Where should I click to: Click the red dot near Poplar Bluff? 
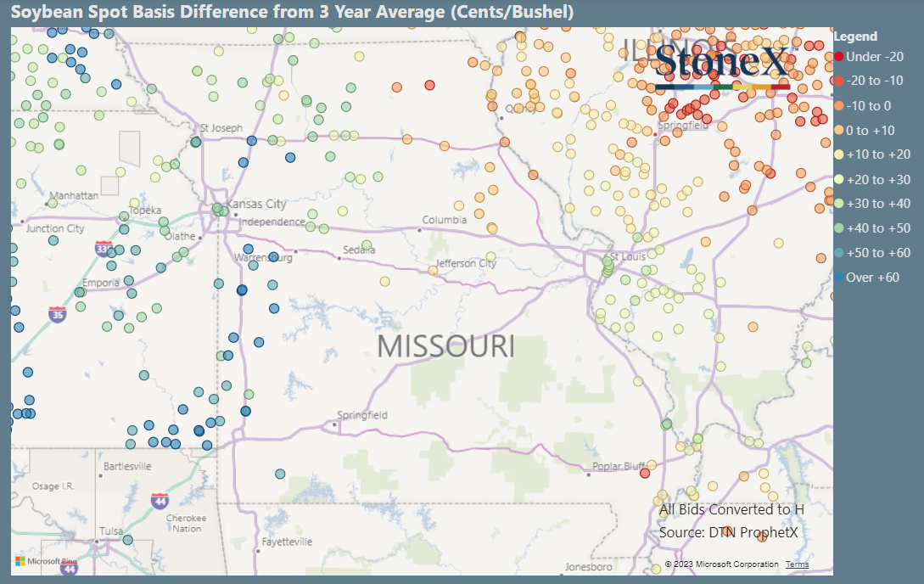click(645, 473)
